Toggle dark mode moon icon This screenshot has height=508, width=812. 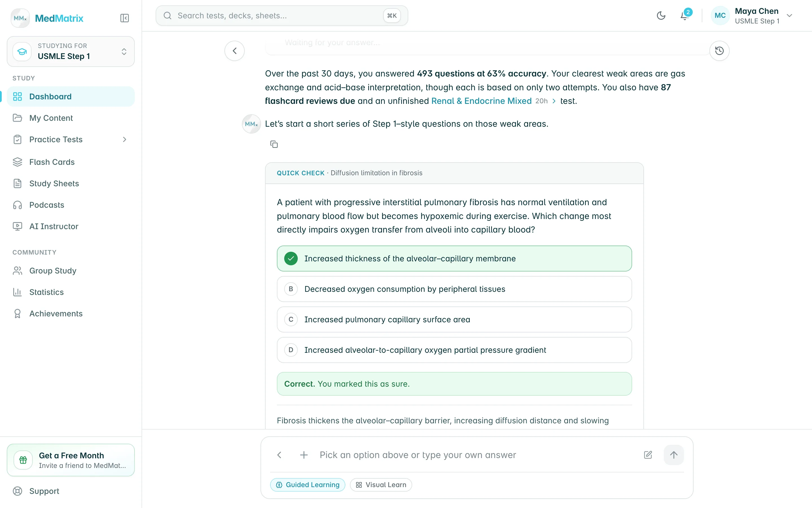tap(661, 16)
